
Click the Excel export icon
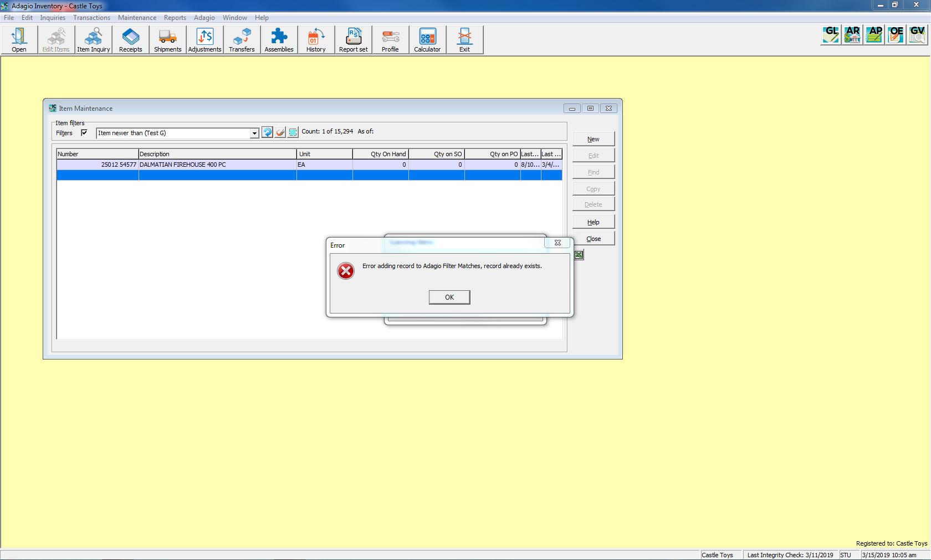[579, 255]
